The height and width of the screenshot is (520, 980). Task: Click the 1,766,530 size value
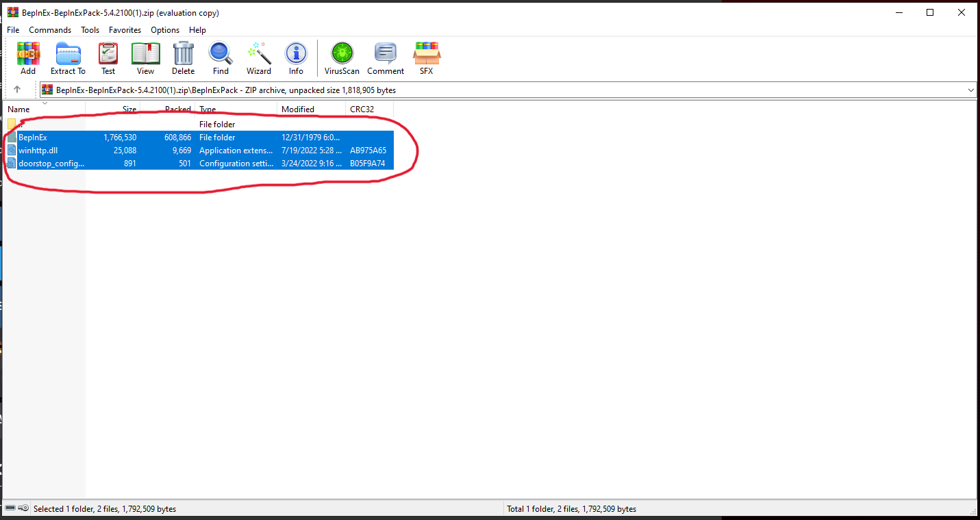click(120, 138)
